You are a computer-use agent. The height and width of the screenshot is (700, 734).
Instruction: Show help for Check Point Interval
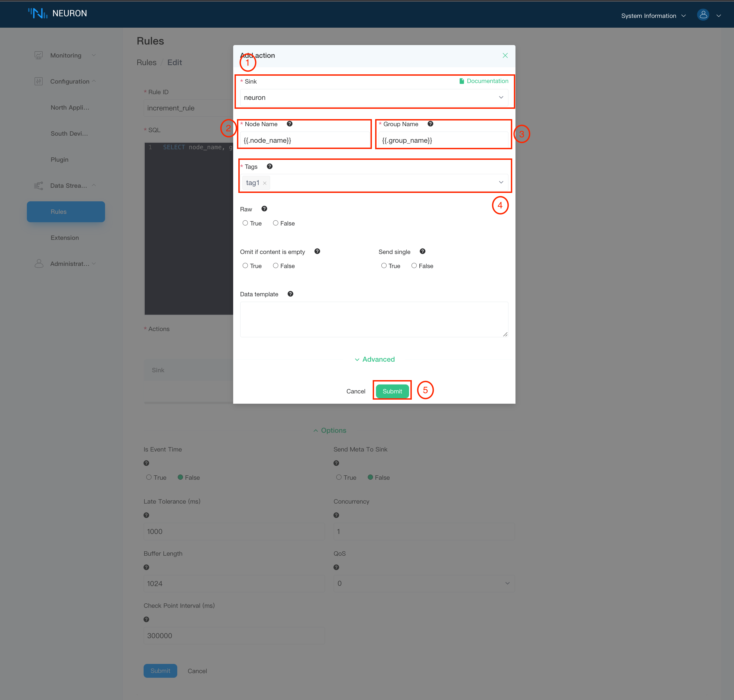point(146,619)
